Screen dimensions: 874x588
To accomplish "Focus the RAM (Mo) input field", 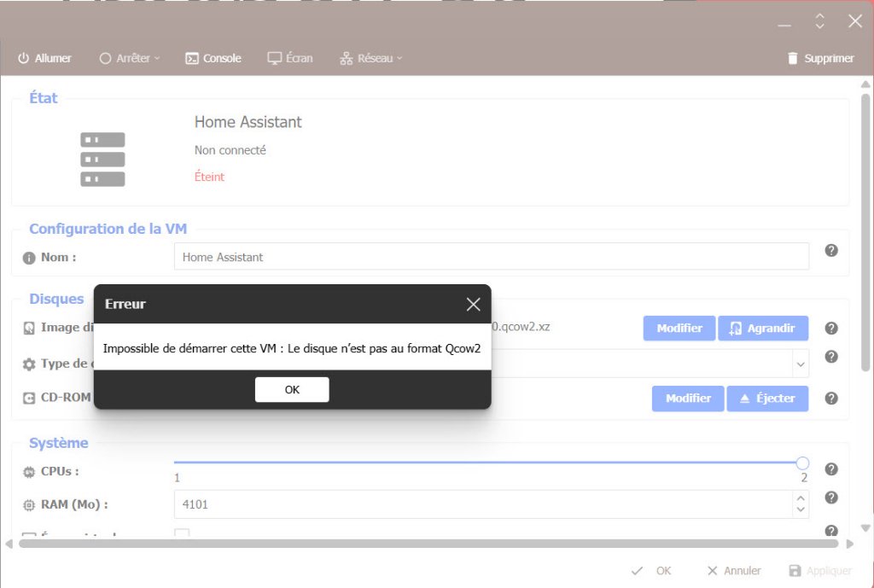I will [x=483, y=504].
